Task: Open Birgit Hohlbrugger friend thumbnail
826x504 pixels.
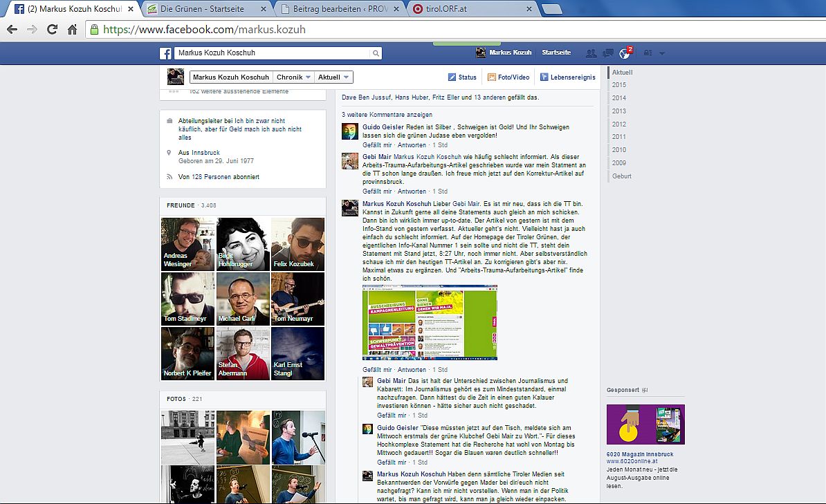Action: [x=243, y=244]
